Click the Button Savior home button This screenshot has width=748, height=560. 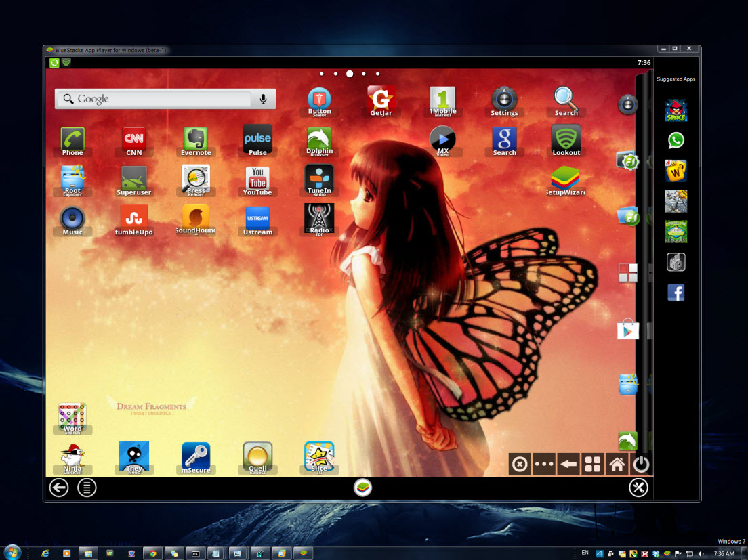[617, 465]
